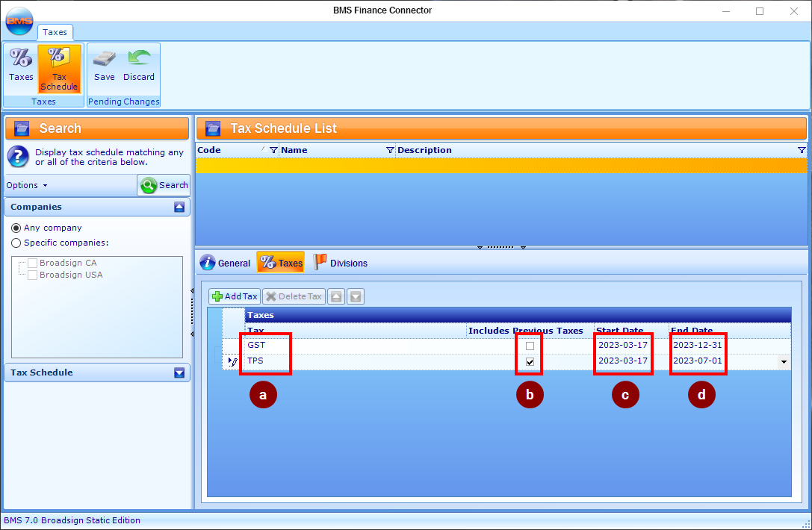Filter the Name column
The width and height of the screenshot is (812, 530).
pos(390,150)
